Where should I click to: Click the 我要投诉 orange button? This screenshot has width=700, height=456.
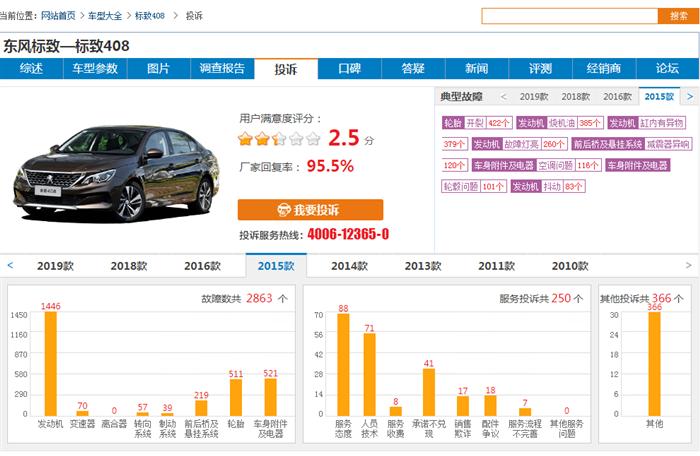[310, 209]
